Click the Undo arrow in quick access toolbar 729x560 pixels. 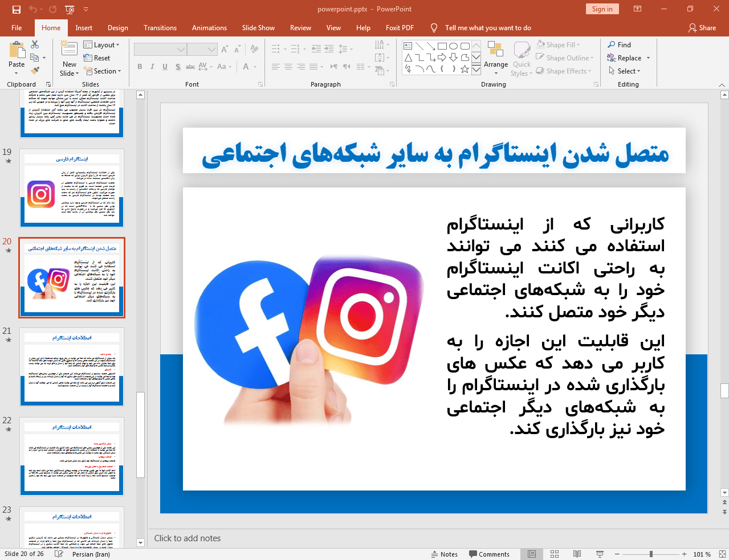coord(33,9)
